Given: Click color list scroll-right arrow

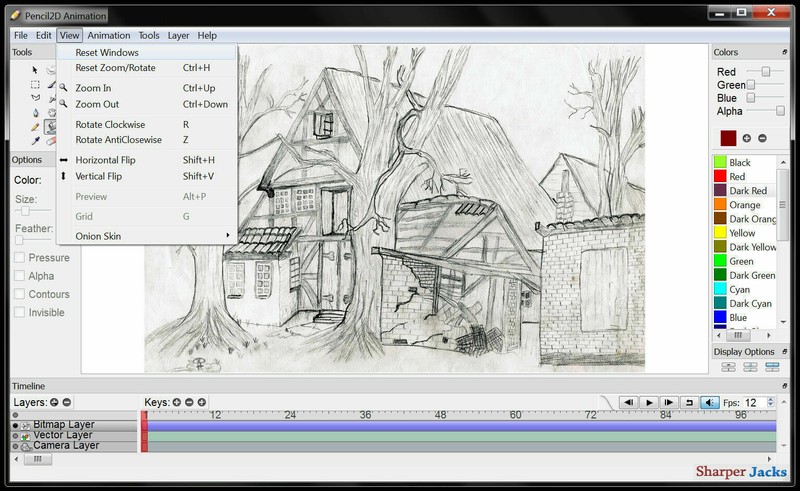Looking at the screenshot, I should 768,335.
